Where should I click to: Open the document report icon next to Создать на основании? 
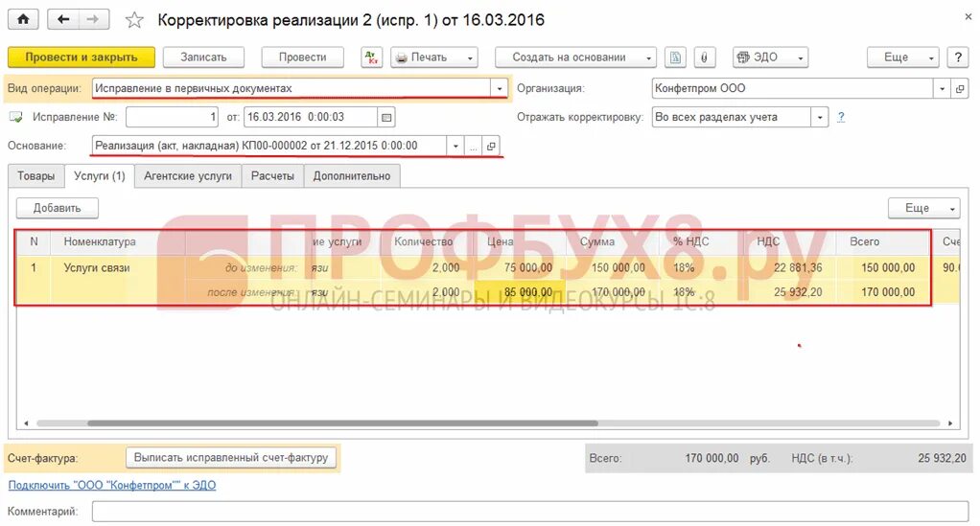pos(675,57)
